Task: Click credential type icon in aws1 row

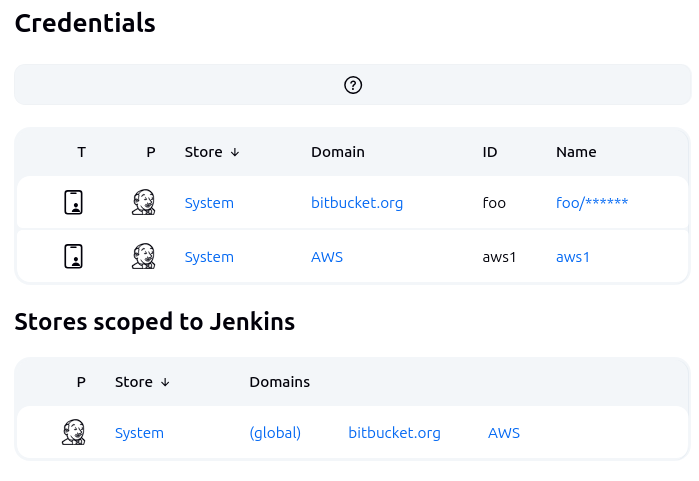Action: coord(73,257)
